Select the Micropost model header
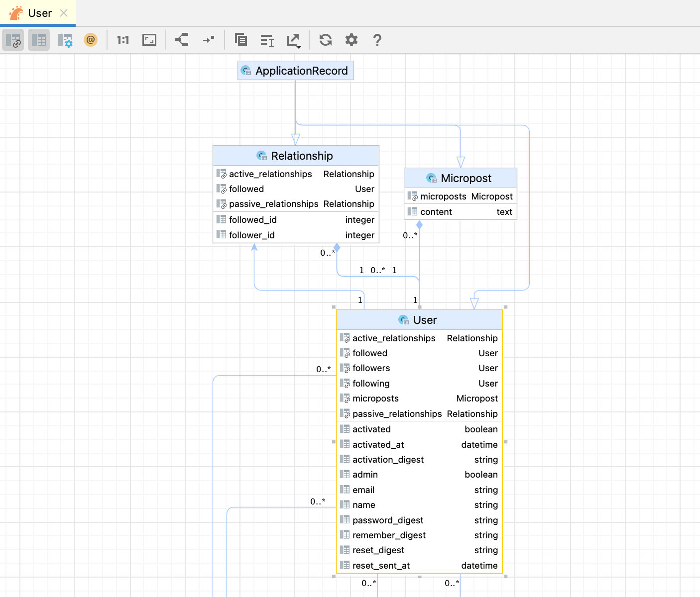This screenshot has width=700, height=597. click(460, 178)
